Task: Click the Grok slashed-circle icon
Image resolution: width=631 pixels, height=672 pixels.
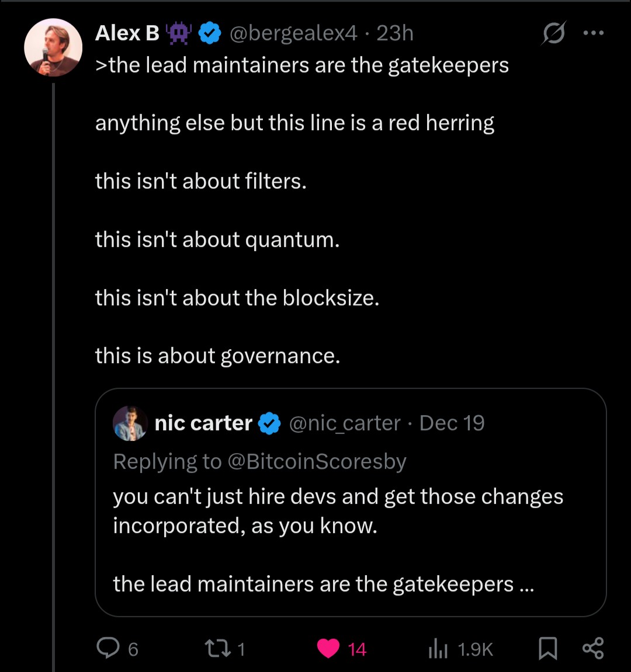Action: coord(553,33)
